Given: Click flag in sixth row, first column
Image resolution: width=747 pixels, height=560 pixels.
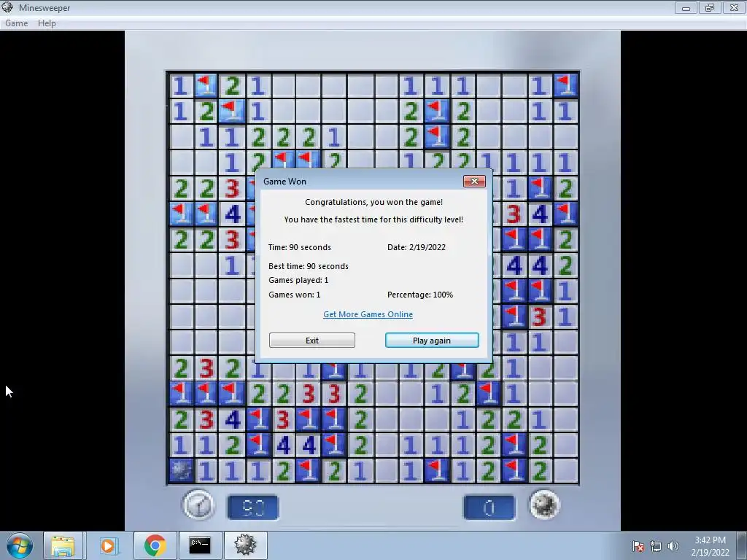Looking at the screenshot, I should [181, 214].
